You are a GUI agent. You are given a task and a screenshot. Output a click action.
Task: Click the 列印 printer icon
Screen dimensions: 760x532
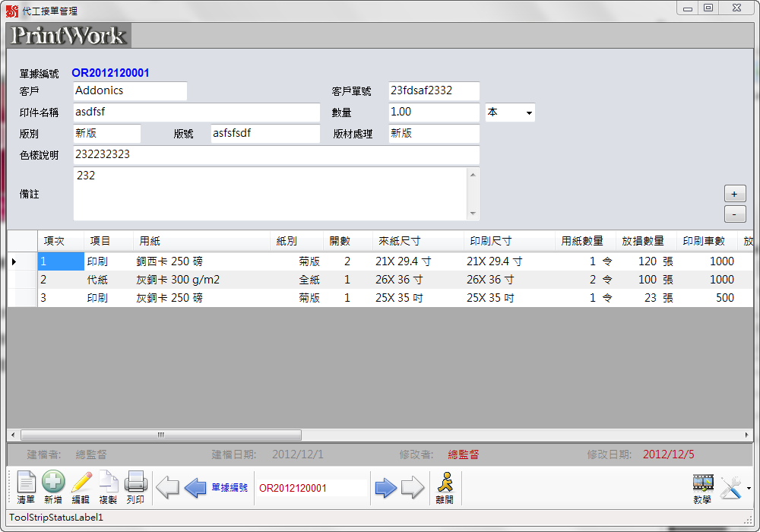click(135, 486)
